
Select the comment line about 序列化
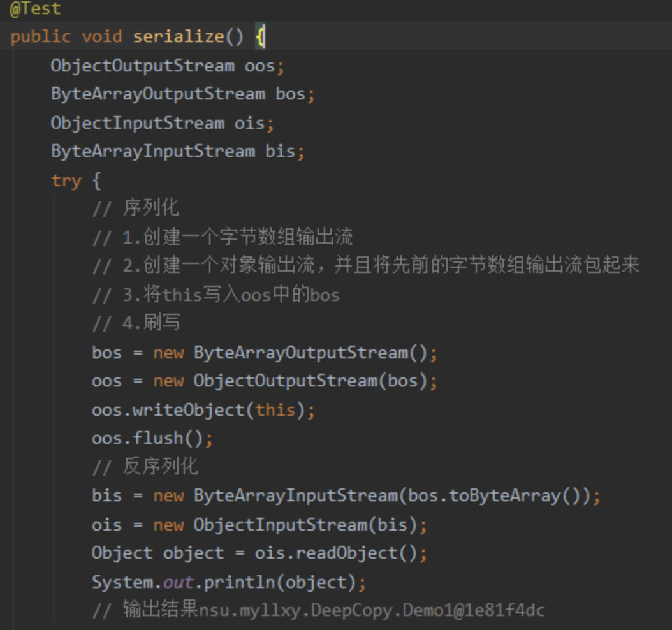[137, 207]
